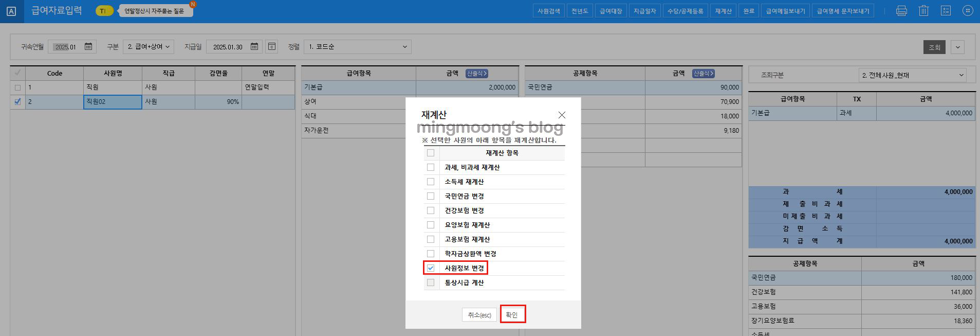Check 국민연금 변경 checkbox
Screen dimensions: 980x336
pos(431,196)
